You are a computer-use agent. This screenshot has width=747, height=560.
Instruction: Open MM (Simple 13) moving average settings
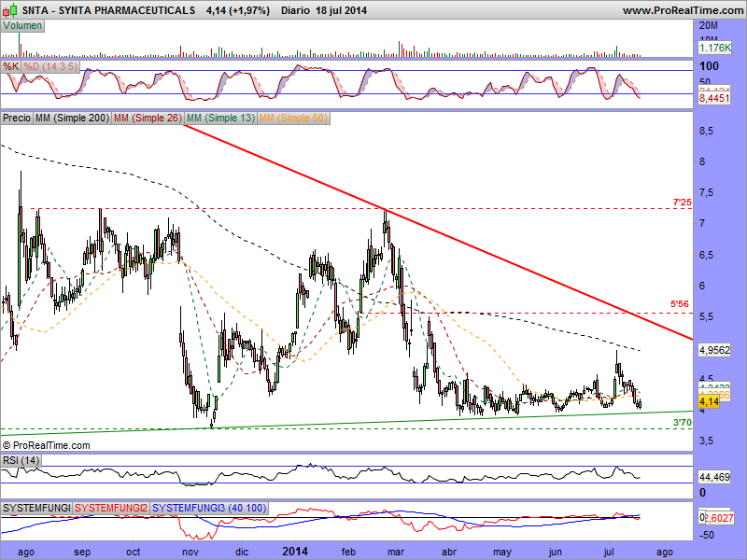220,118
